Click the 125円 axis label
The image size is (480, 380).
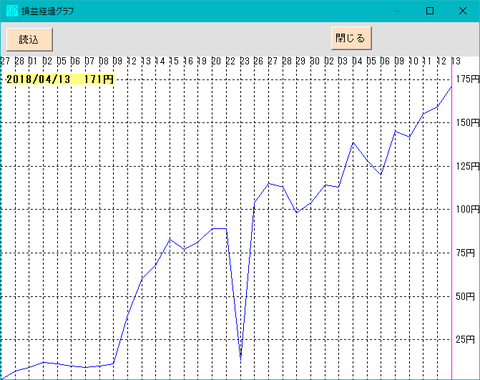[468, 166]
